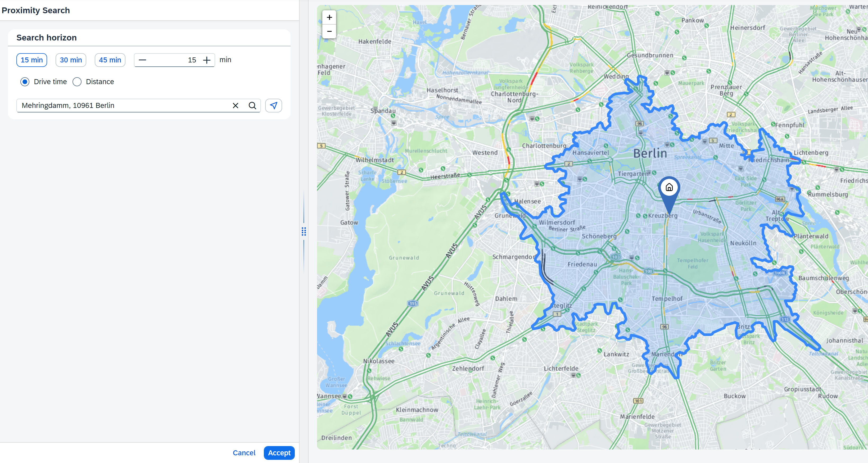Viewport: 868px width, 463px height.
Task: Click the Berlin city label on map
Action: pyautogui.click(x=650, y=153)
